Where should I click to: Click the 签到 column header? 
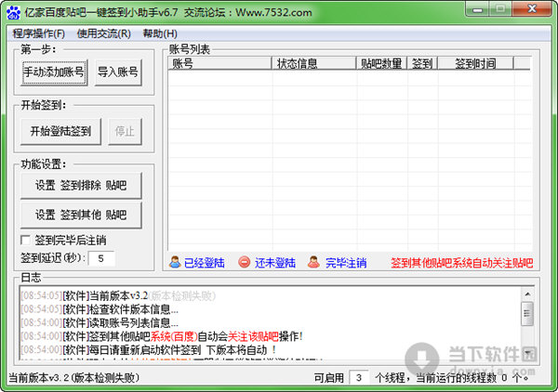[422, 63]
